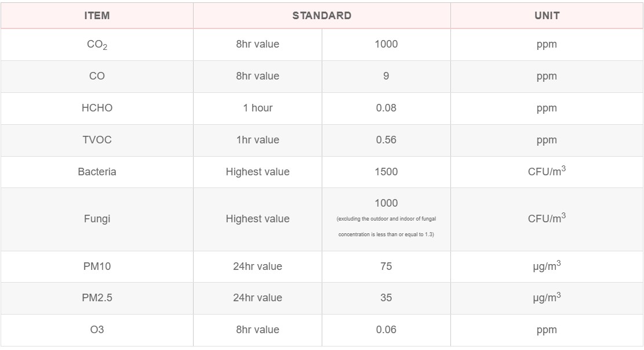Click the "1 hour" standard cell
The image size is (644, 350).
(x=257, y=108)
